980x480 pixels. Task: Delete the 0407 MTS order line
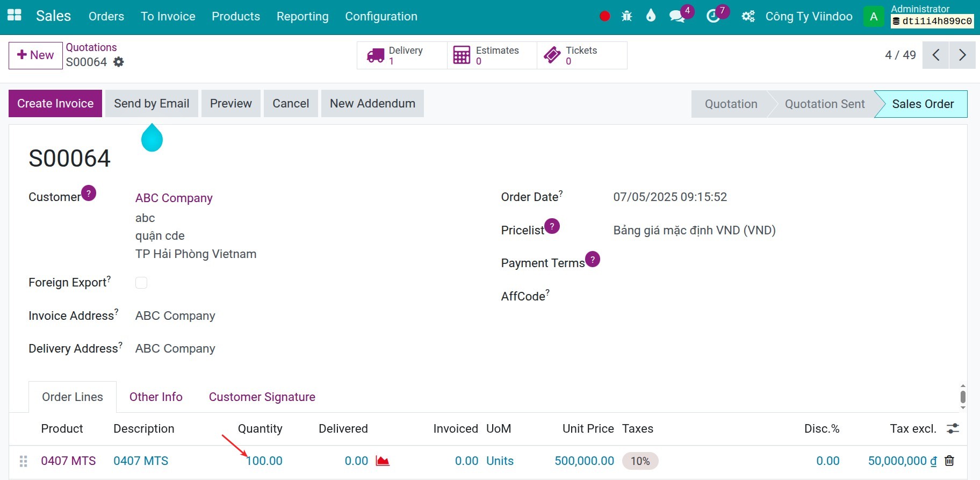pyautogui.click(x=949, y=461)
